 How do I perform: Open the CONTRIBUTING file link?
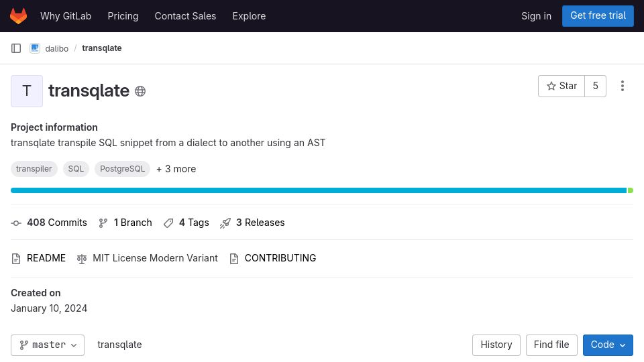280,258
